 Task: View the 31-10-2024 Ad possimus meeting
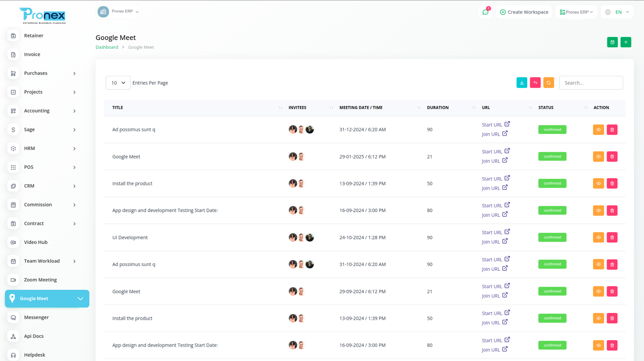pyautogui.click(x=598, y=265)
